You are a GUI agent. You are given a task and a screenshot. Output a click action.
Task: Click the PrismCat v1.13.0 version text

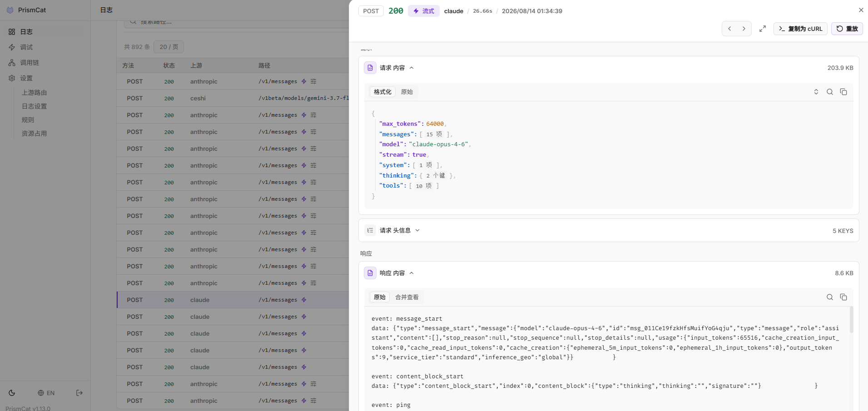[28, 408]
